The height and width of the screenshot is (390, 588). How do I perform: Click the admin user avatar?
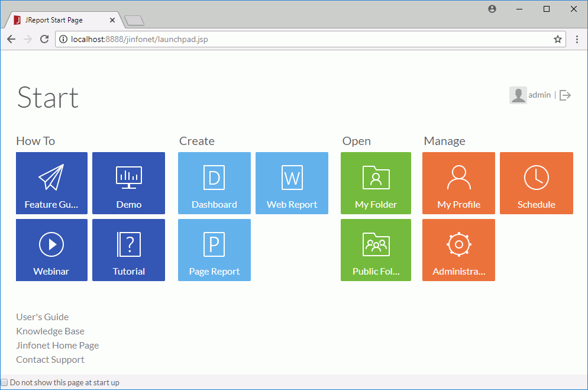tap(518, 95)
